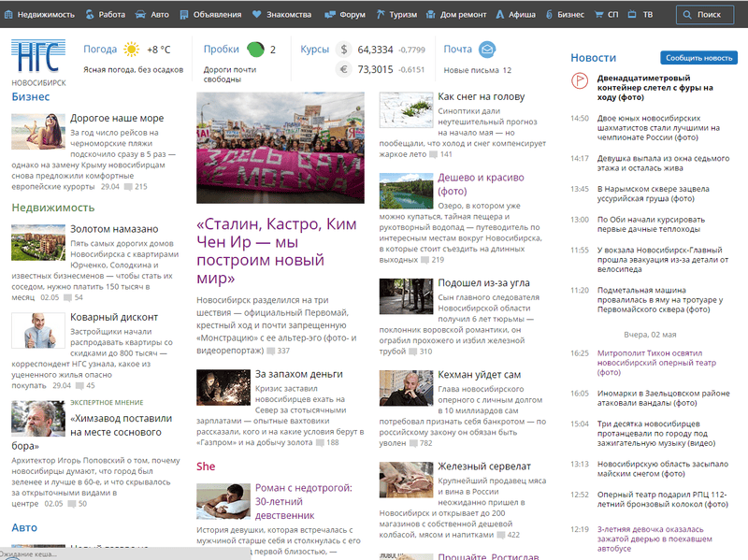Open the Погода weather link
This screenshot has width=748, height=560.
click(x=100, y=50)
